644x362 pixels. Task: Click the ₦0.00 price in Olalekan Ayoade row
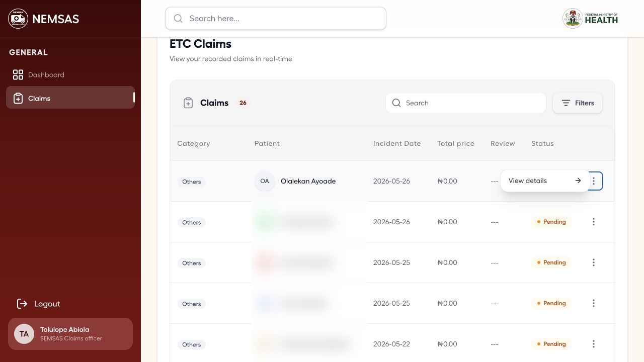click(447, 181)
